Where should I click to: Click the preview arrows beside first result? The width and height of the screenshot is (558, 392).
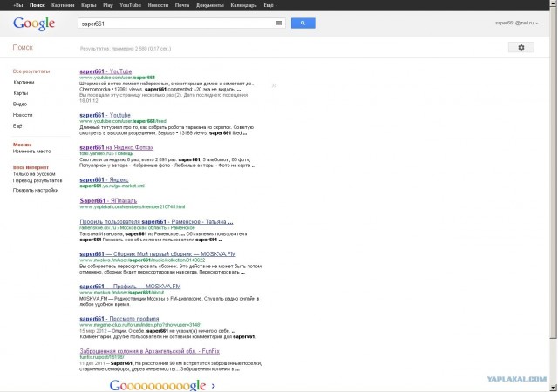coord(274,85)
